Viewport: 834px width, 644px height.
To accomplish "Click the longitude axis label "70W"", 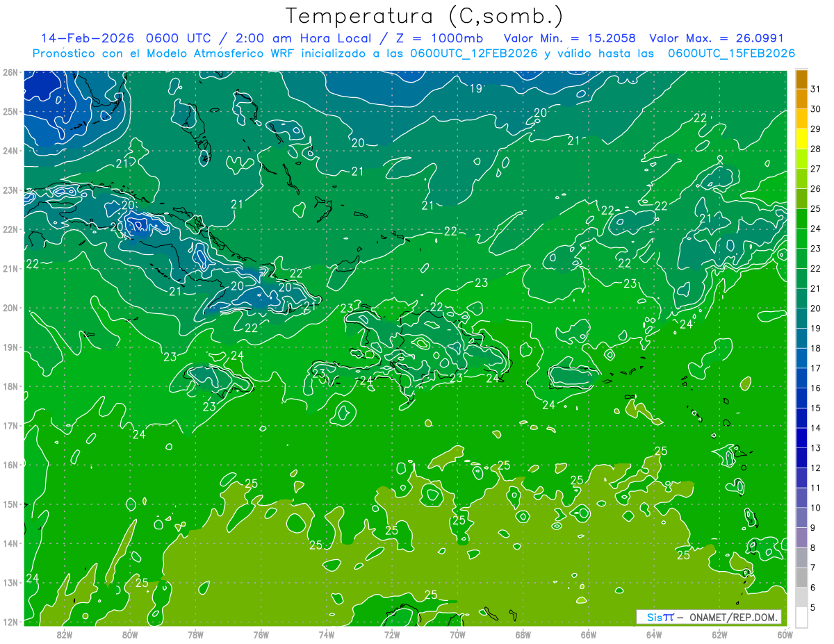I will pos(457,634).
